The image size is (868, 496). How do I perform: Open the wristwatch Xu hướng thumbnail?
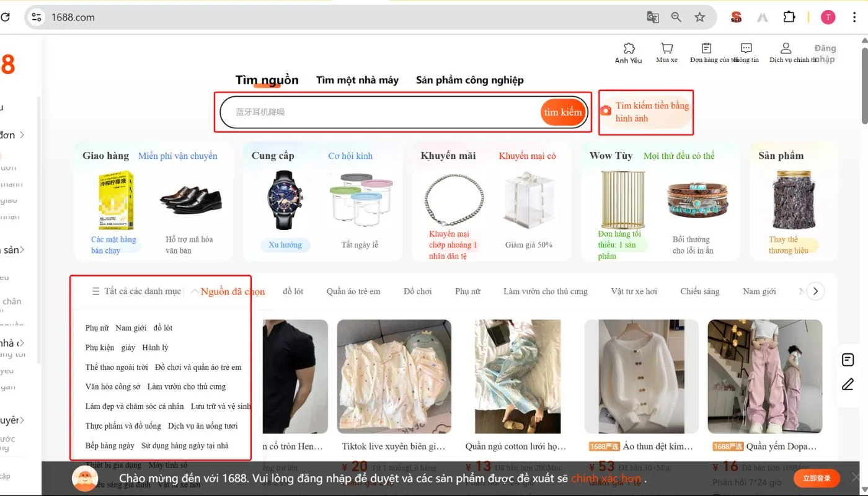pos(285,200)
